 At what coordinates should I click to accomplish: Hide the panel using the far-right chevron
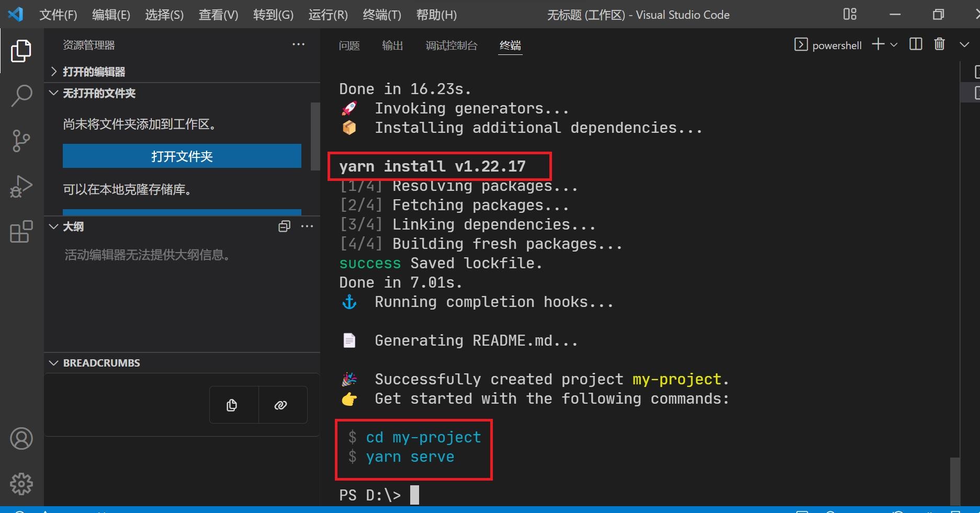[964, 44]
